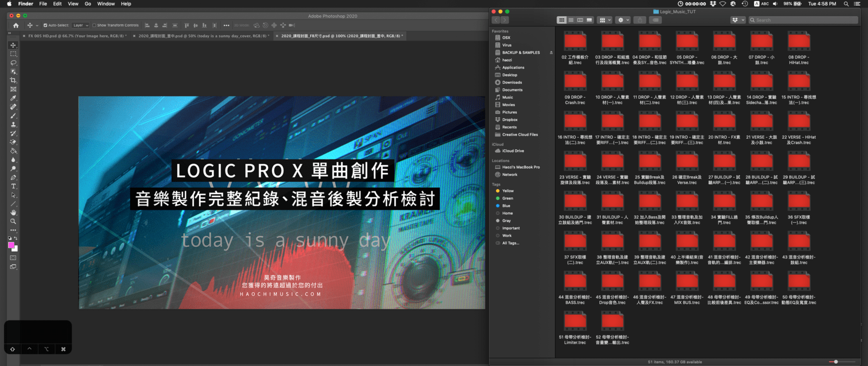Select the Blur tool

[x=14, y=159]
